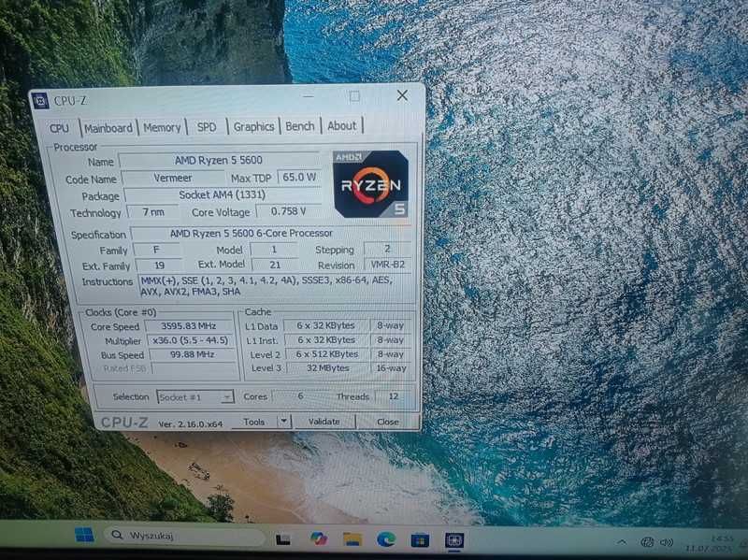The image size is (748, 560).
Task: Click the Wyszukaj search box
Action: point(185,536)
